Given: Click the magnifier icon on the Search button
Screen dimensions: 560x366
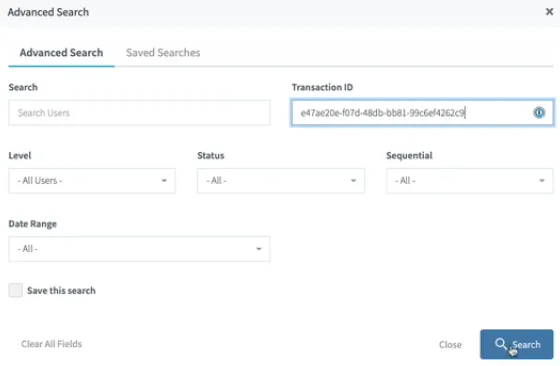Looking at the screenshot, I should 500,344.
